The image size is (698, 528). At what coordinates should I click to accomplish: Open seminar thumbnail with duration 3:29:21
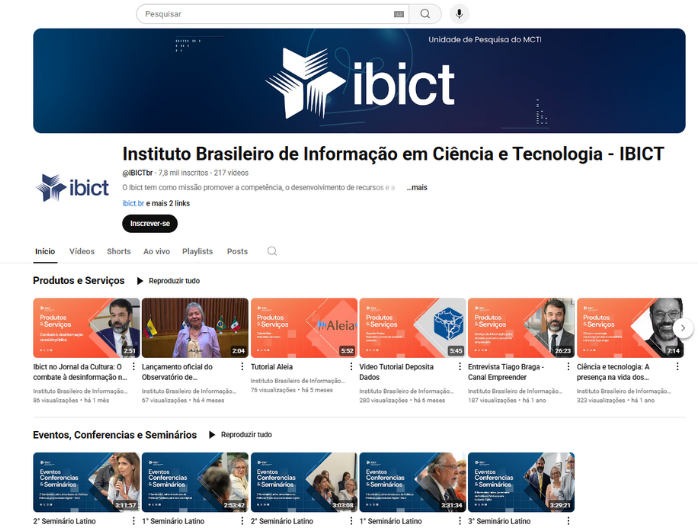[x=521, y=482]
